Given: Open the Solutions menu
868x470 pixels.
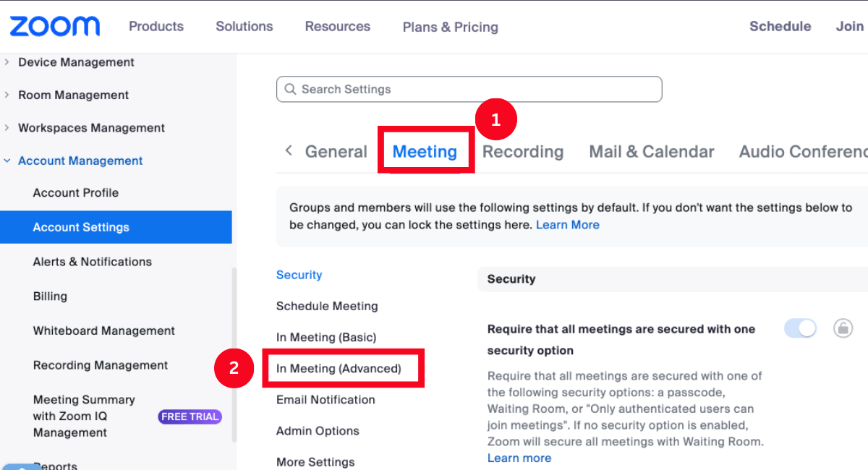Looking at the screenshot, I should pos(244,26).
